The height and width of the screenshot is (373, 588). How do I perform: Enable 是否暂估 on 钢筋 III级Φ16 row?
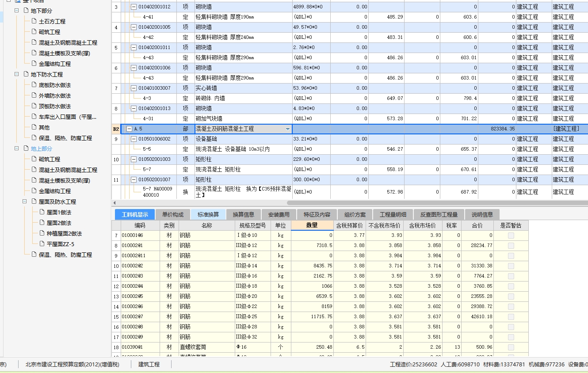pyautogui.click(x=511, y=276)
